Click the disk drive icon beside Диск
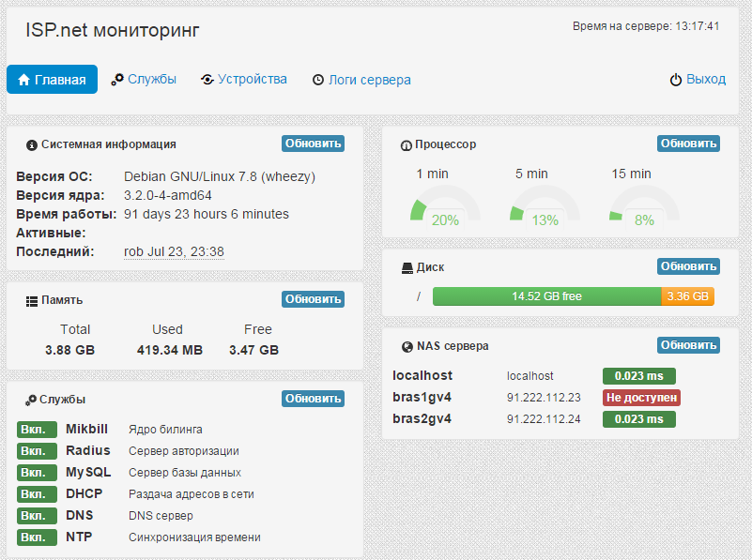The width and height of the screenshot is (752, 560). [x=407, y=268]
